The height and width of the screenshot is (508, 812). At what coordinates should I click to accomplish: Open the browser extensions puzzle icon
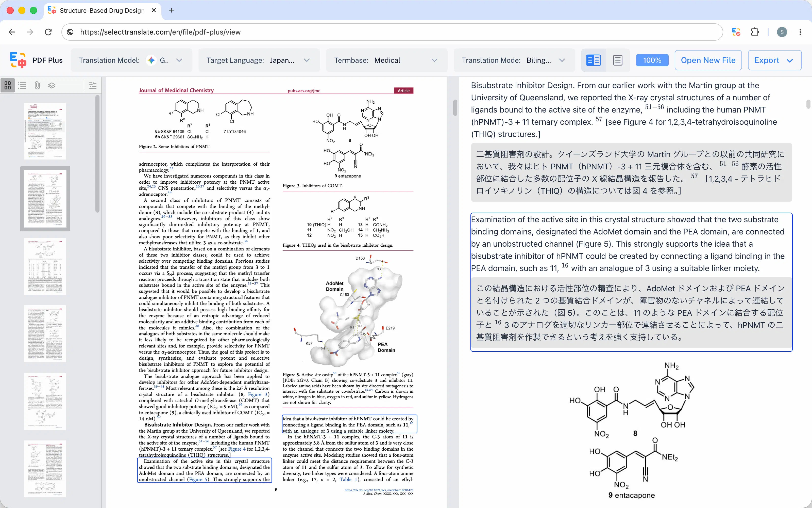(x=755, y=32)
